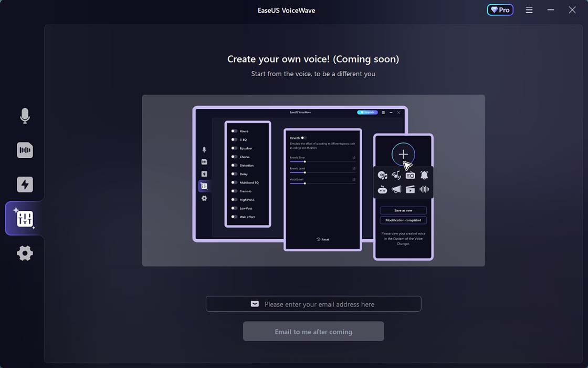The width and height of the screenshot is (588, 368).
Task: Click the radio EQ icon
Action: [410, 176]
